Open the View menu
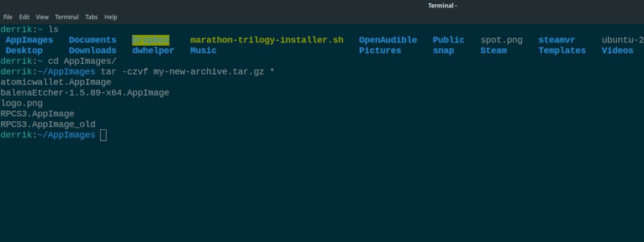The width and height of the screenshot is (644, 242). coord(42,17)
